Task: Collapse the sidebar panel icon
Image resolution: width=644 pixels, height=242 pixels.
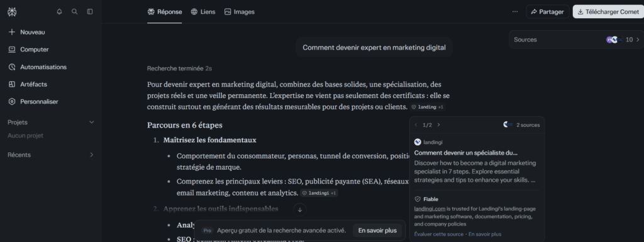Action: pyautogui.click(x=90, y=12)
